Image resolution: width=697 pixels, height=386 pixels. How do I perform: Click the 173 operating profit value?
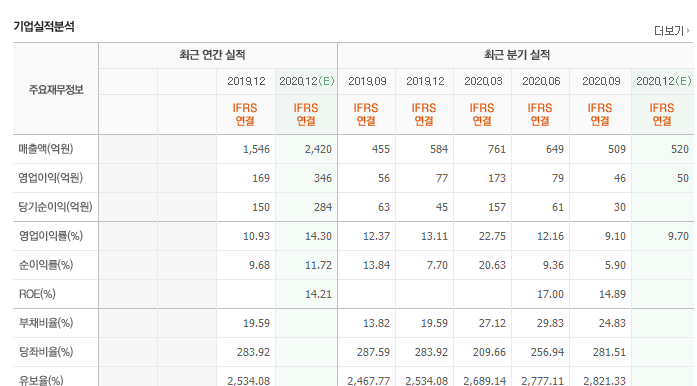(497, 178)
